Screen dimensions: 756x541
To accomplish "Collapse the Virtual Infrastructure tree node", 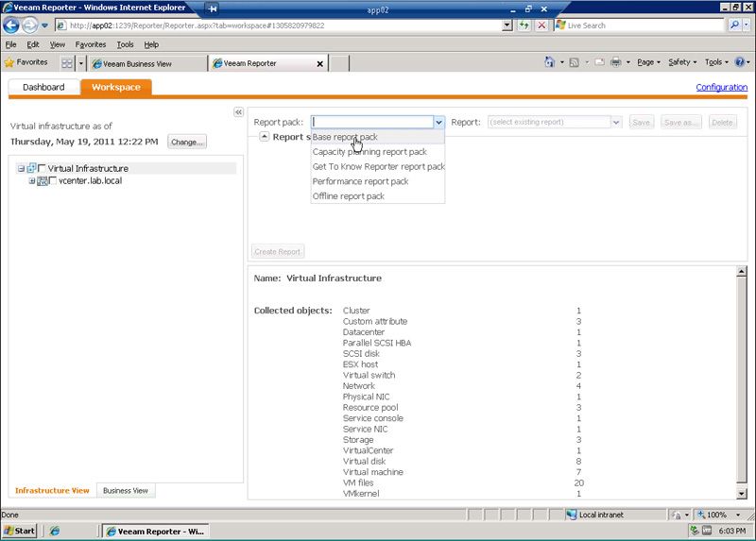I will tap(21, 168).
